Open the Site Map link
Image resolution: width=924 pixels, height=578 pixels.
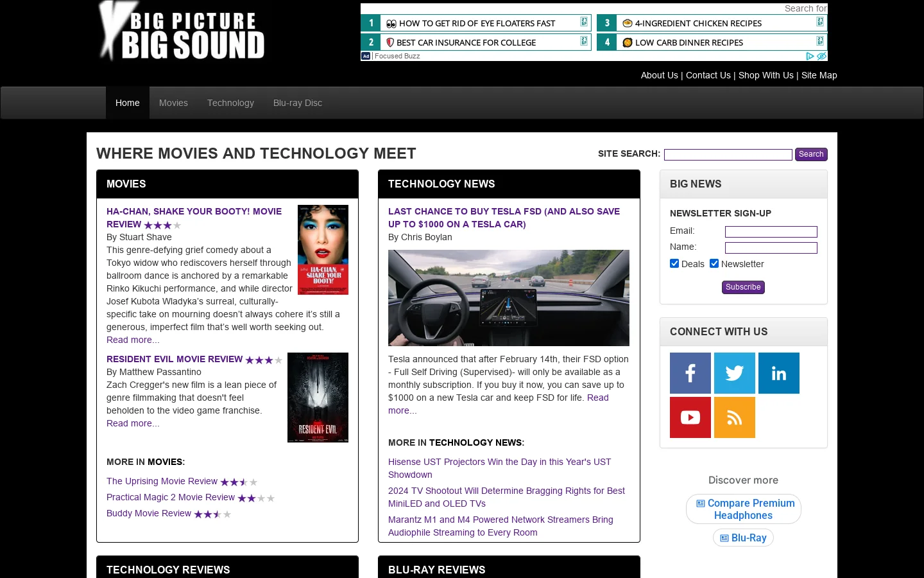tap(819, 75)
